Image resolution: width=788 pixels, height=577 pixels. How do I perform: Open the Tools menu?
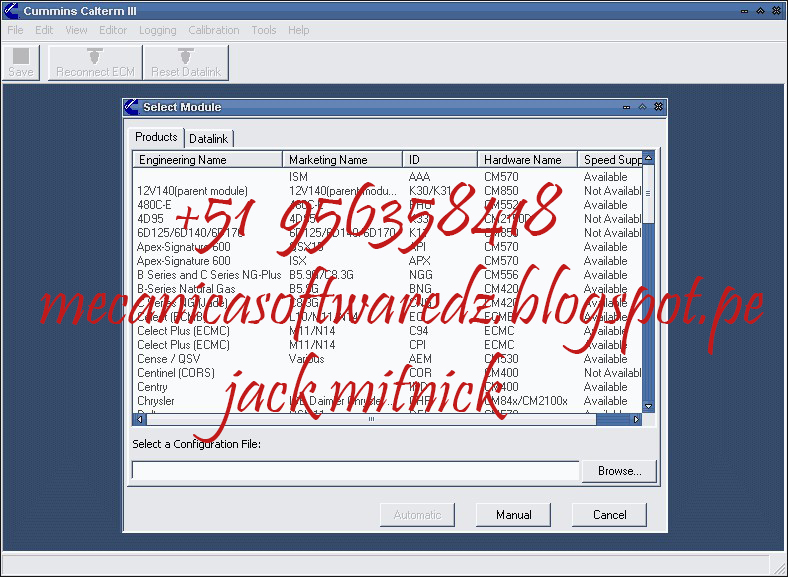263,30
